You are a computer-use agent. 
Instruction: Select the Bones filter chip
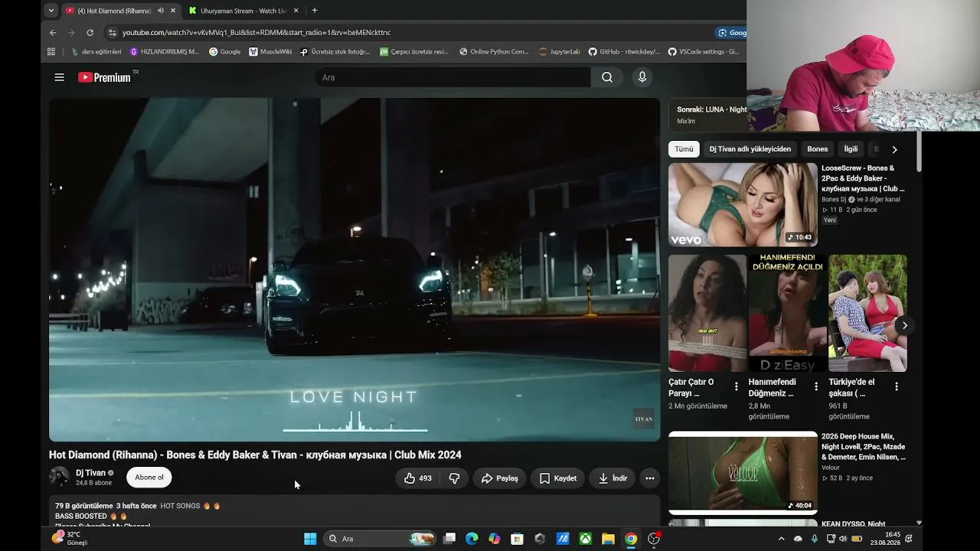point(818,149)
